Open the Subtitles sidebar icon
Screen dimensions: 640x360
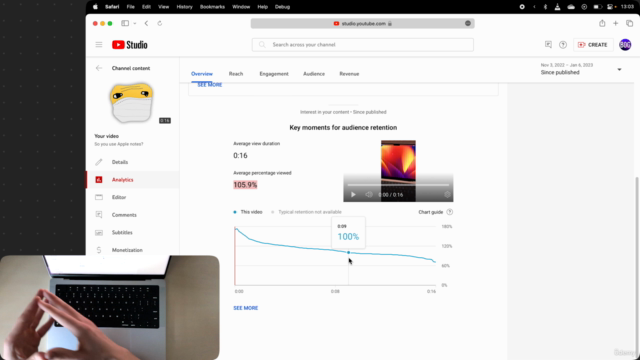pos(99,233)
